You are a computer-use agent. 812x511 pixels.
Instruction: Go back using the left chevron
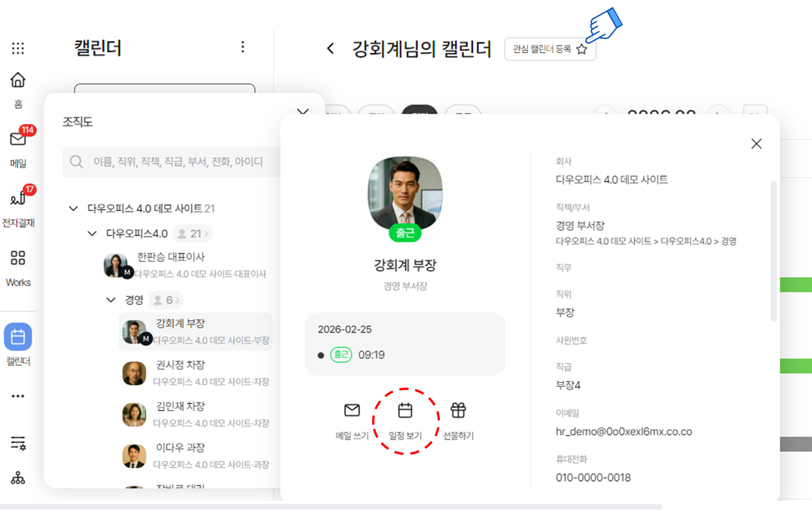(x=330, y=49)
